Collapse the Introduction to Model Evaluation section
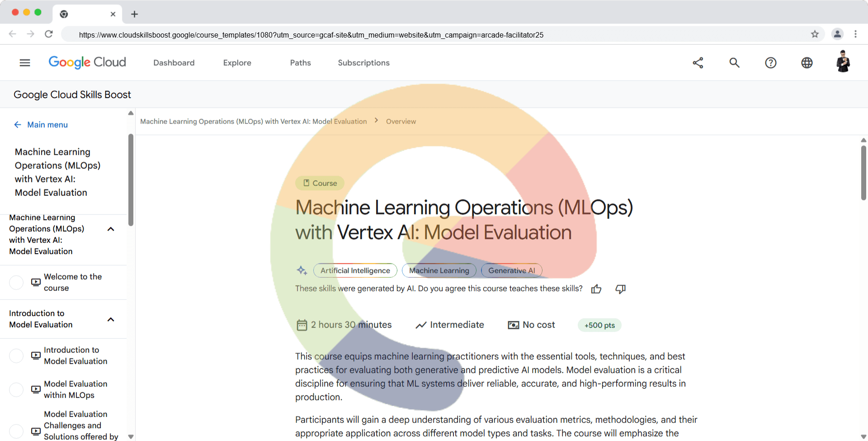The width and height of the screenshot is (868, 441). 111,319
